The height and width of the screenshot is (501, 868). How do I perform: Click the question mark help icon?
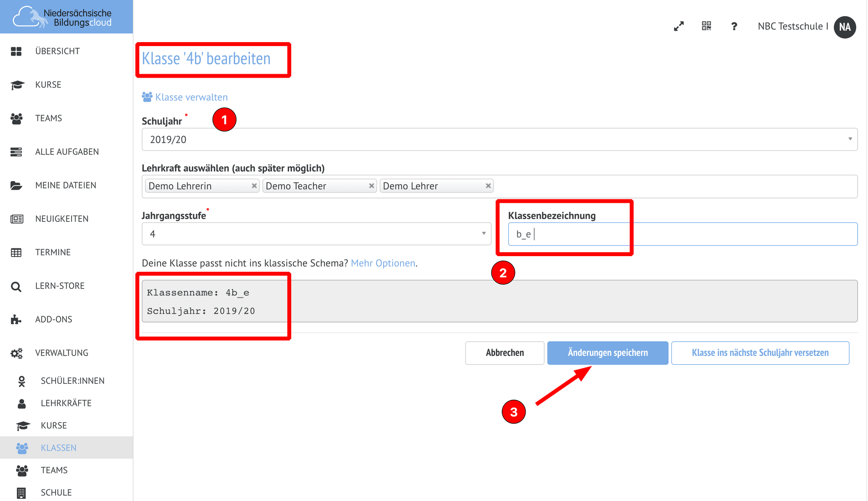tap(734, 26)
